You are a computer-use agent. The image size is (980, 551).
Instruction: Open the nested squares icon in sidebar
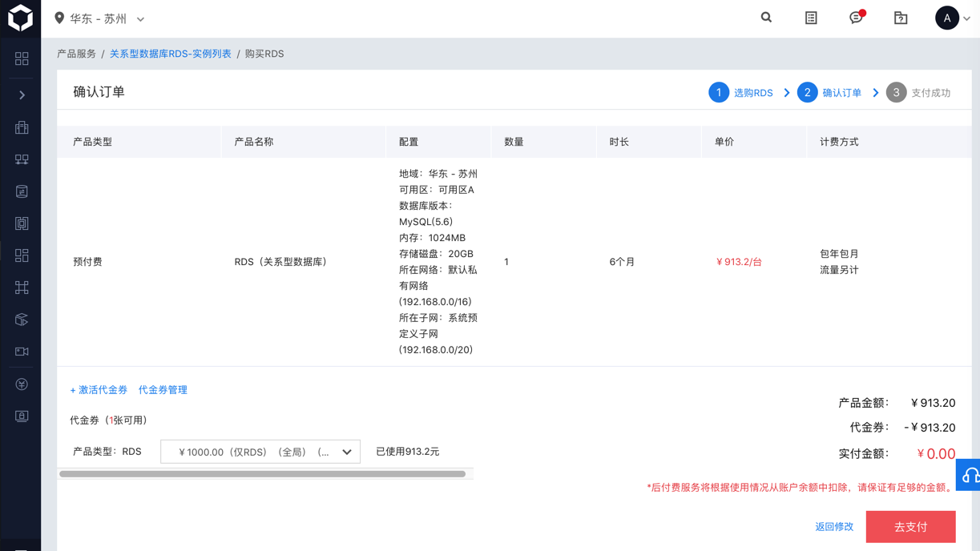click(x=22, y=223)
